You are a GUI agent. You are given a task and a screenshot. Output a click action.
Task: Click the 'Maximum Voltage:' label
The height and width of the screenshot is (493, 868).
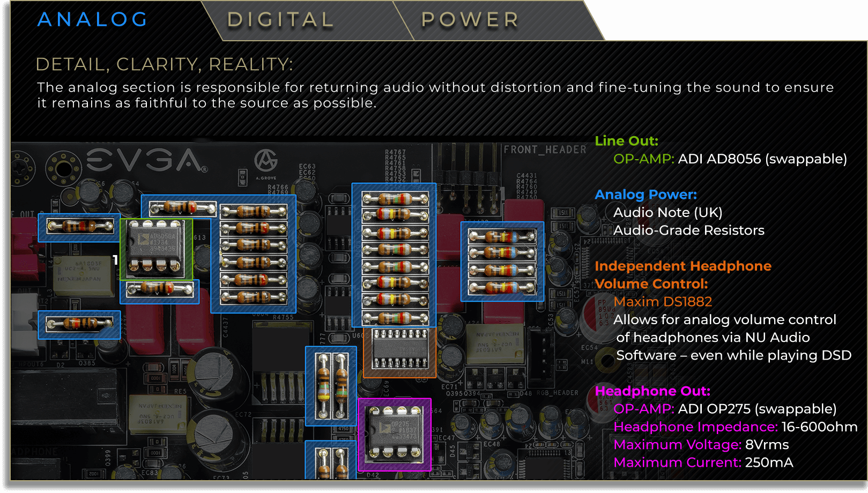coord(677,445)
